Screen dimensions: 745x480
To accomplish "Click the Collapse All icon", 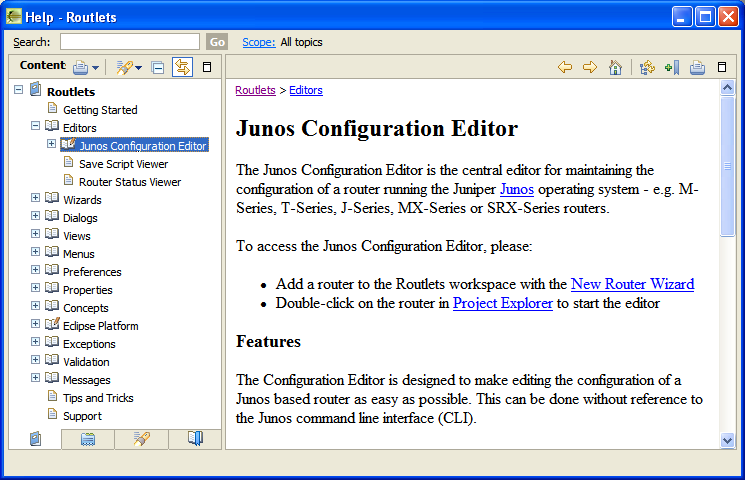I will (x=158, y=67).
